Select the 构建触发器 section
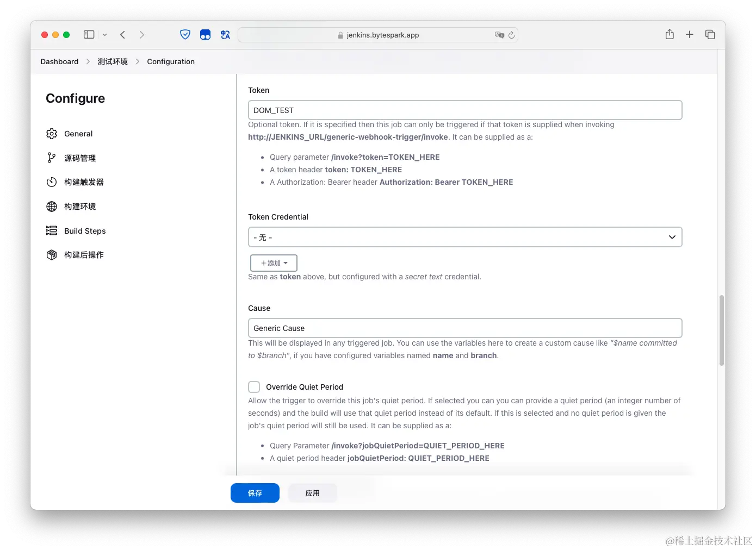This screenshot has width=756, height=550. tap(84, 182)
